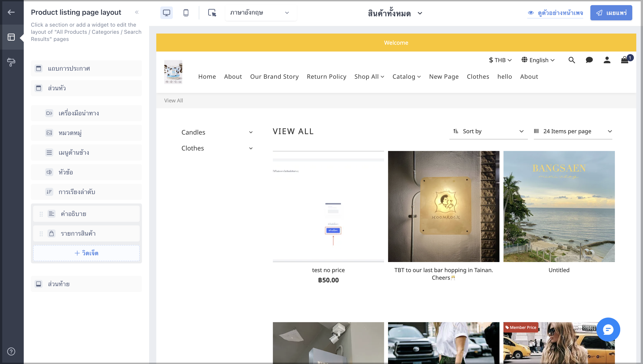This screenshot has width=643, height=364.
Task: Open help question mark icon
Action: [x=11, y=351]
